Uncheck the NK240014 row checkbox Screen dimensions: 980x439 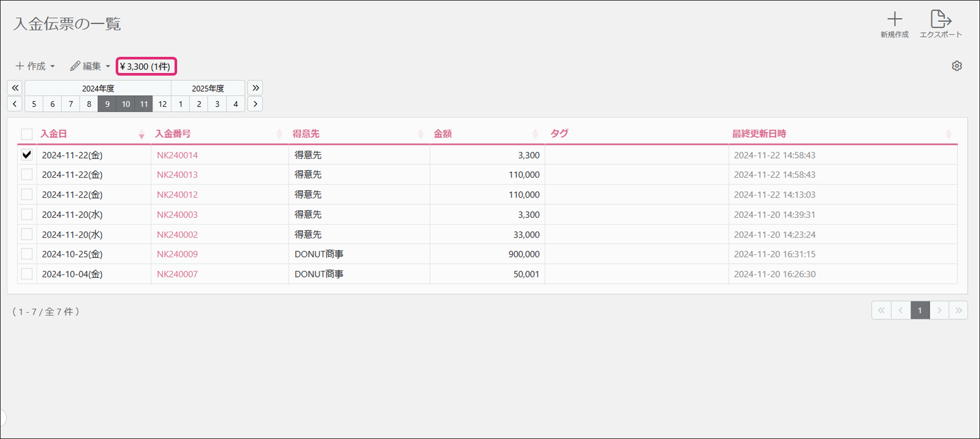pos(27,155)
